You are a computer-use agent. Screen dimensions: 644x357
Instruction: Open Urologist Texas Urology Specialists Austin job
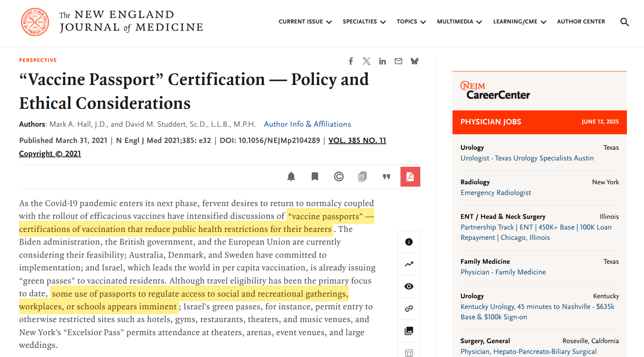point(527,158)
